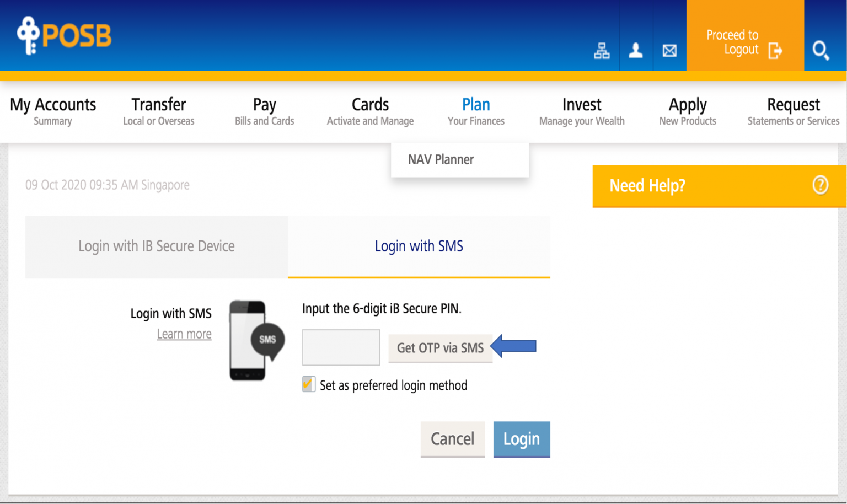
Task: Expand the Need Help? panel
Action: (x=719, y=186)
